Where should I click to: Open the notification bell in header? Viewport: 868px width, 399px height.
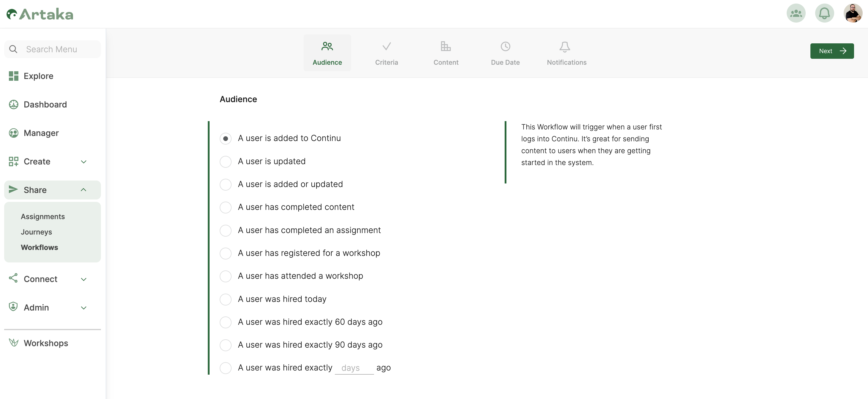point(824,13)
